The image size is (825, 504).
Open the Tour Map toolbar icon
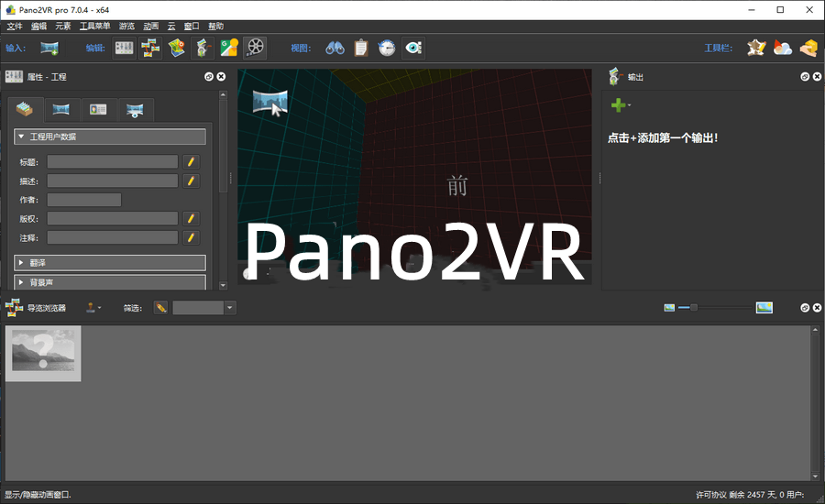177,49
